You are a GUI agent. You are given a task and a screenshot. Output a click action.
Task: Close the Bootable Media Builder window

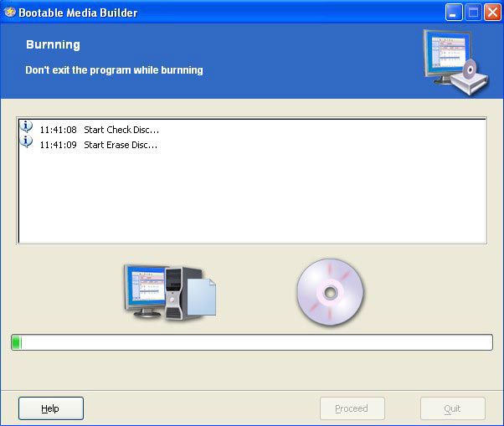point(492,13)
